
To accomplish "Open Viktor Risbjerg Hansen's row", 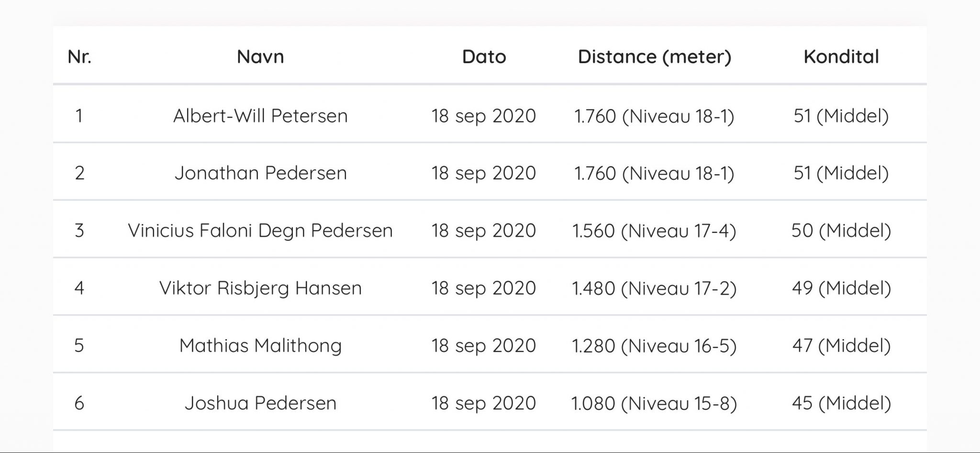I will [490, 288].
